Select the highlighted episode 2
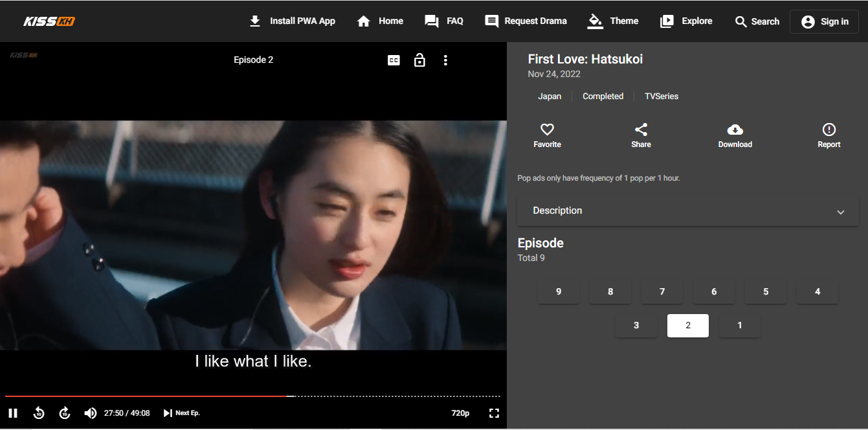868x430 pixels. pos(688,325)
